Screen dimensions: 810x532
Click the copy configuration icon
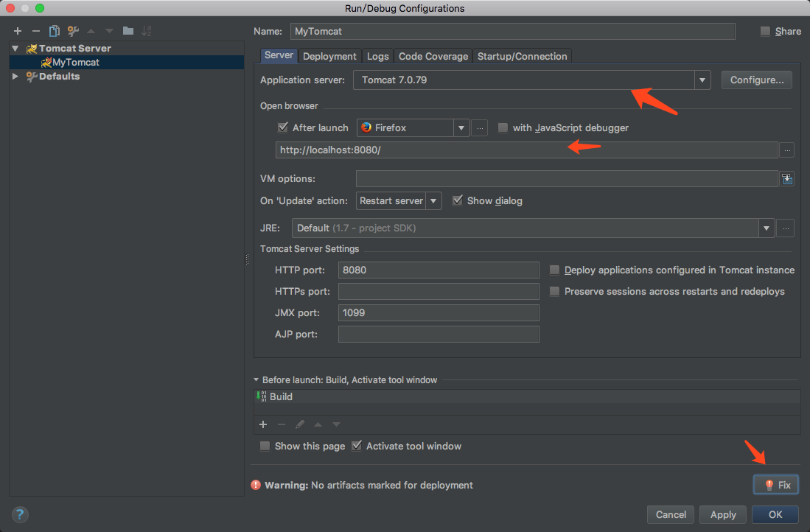click(x=54, y=31)
